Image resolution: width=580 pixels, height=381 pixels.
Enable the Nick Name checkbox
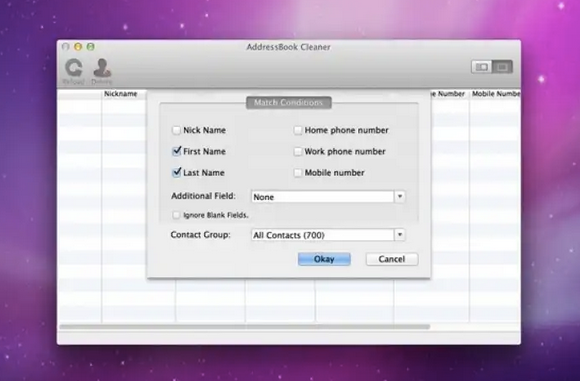(x=176, y=130)
